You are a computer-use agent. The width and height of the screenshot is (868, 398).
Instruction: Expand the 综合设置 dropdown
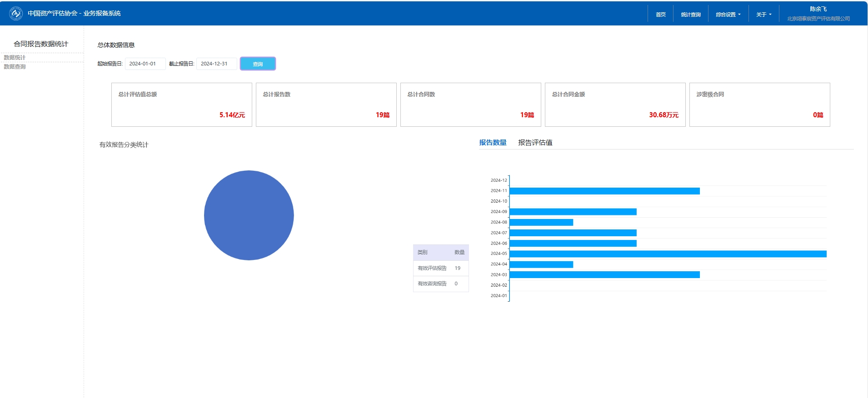point(728,15)
